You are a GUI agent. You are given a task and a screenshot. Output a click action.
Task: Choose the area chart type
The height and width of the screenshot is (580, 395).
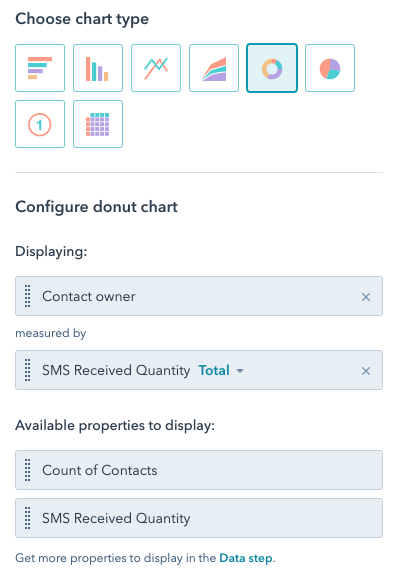click(214, 68)
